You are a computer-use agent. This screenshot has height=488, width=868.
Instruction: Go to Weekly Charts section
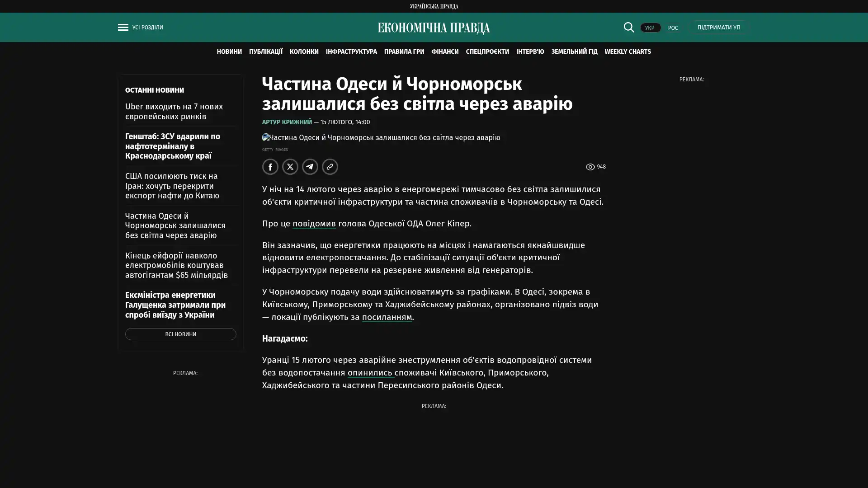click(627, 52)
